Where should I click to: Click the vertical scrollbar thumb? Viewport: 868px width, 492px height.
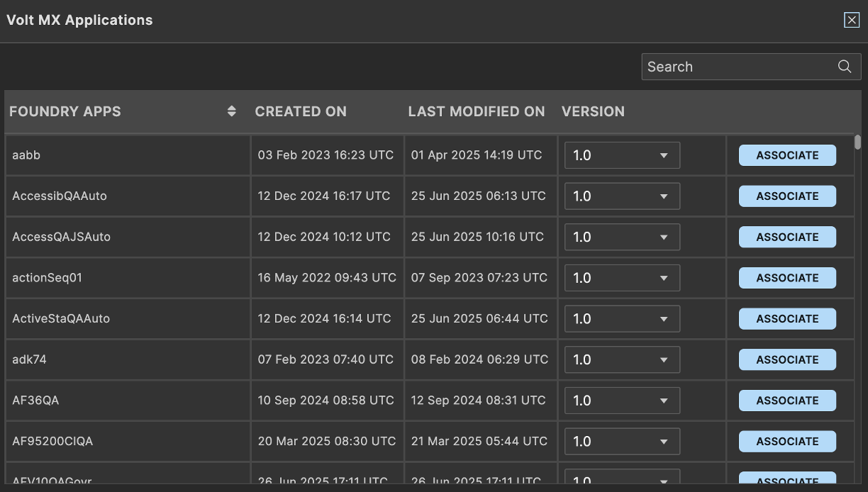pos(857,142)
